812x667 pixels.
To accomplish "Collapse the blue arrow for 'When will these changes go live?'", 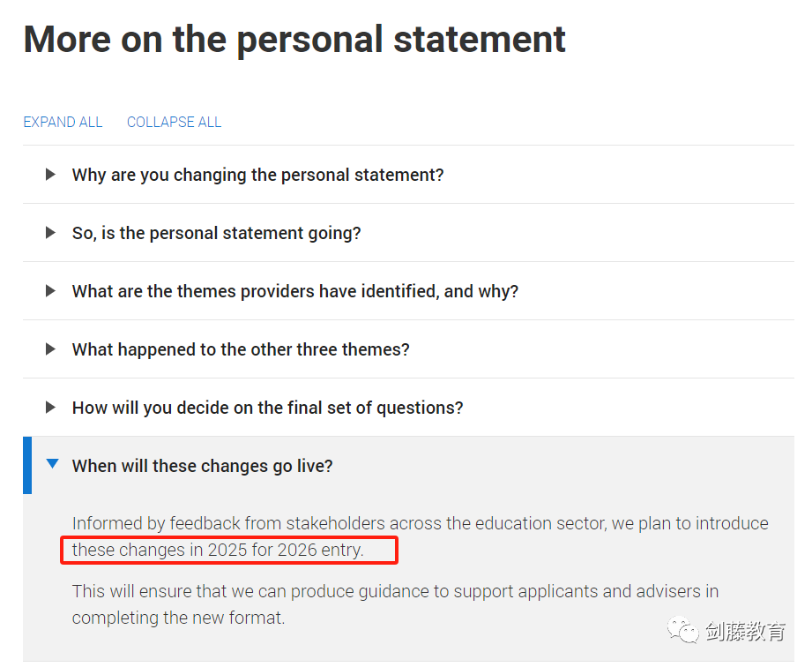I will tap(52, 463).
